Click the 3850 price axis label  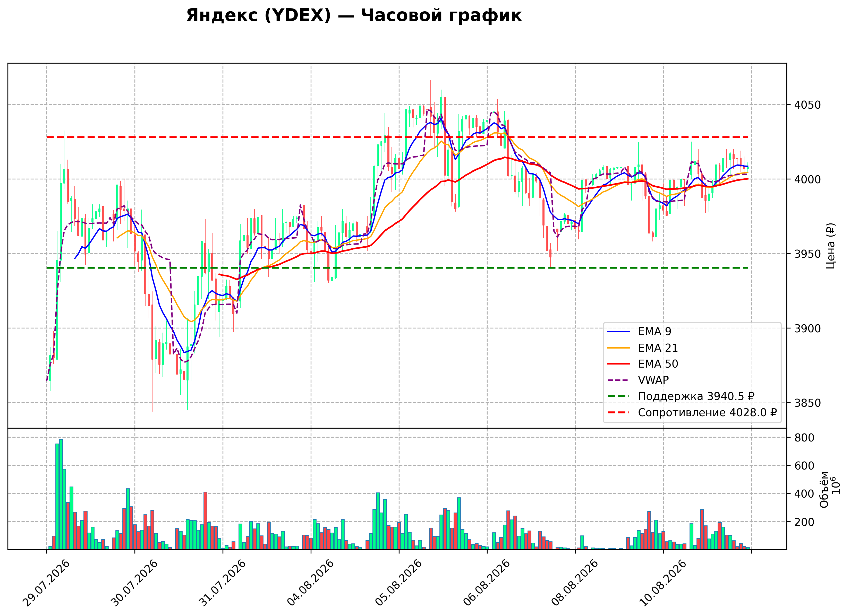pyautogui.click(x=807, y=403)
